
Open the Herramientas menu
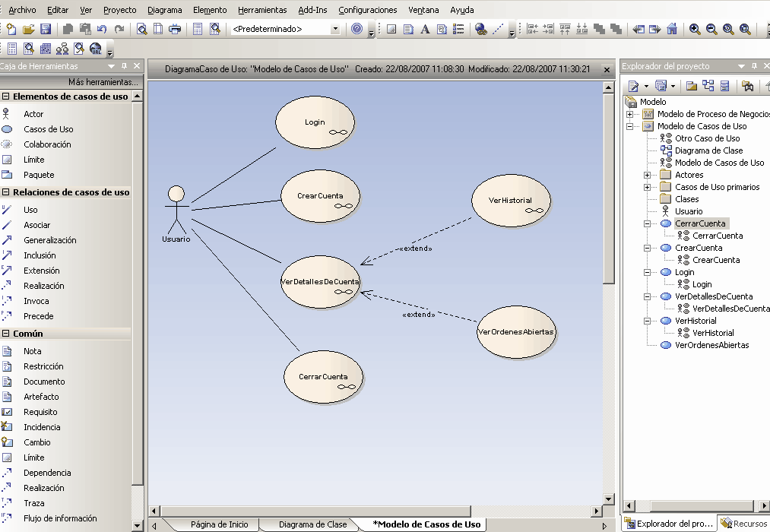click(262, 10)
